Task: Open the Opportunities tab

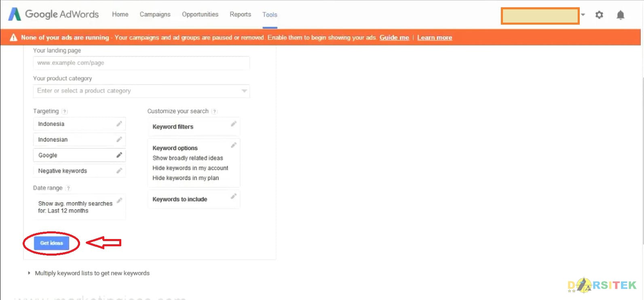Action: tap(200, 15)
